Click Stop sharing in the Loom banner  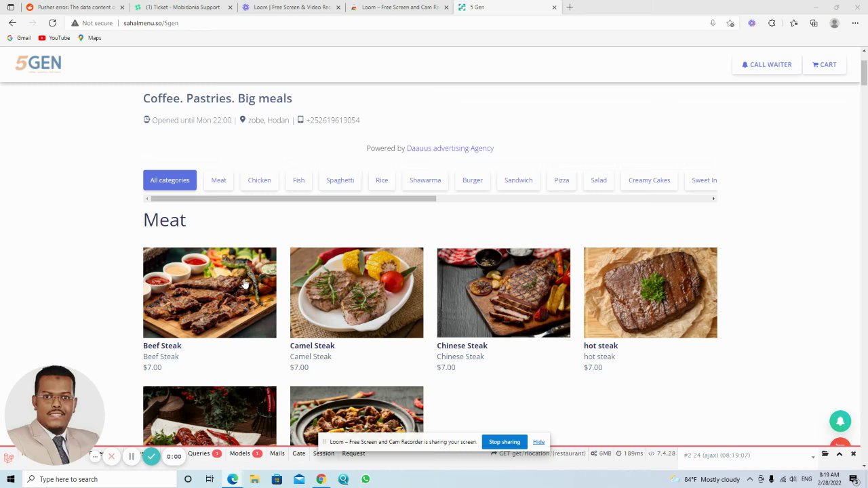point(505,442)
